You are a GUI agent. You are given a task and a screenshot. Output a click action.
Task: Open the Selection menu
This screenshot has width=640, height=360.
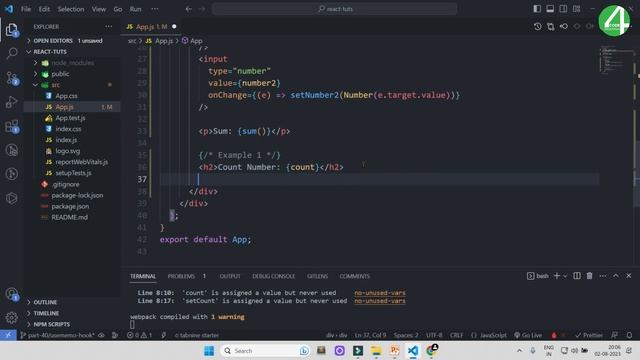click(71, 9)
